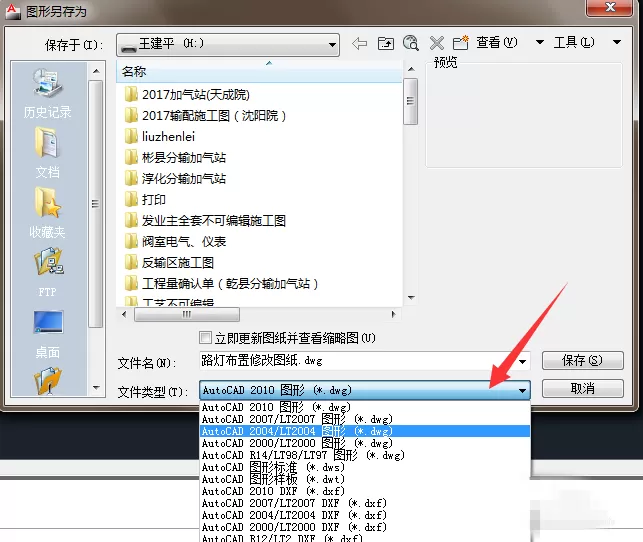Select folder 工程量确认单（乾县分输加气站）
Image resolution: width=643 pixels, height=542 pixels.
[x=221, y=283]
